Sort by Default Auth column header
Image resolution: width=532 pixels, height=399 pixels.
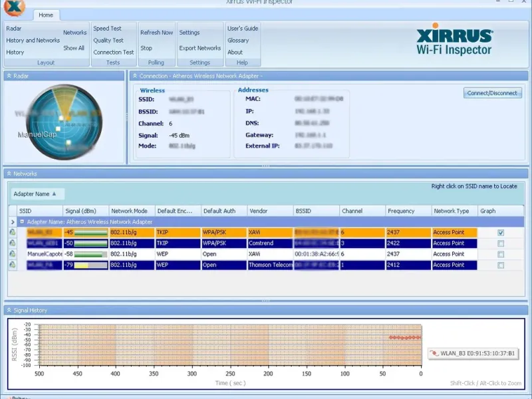224,211
